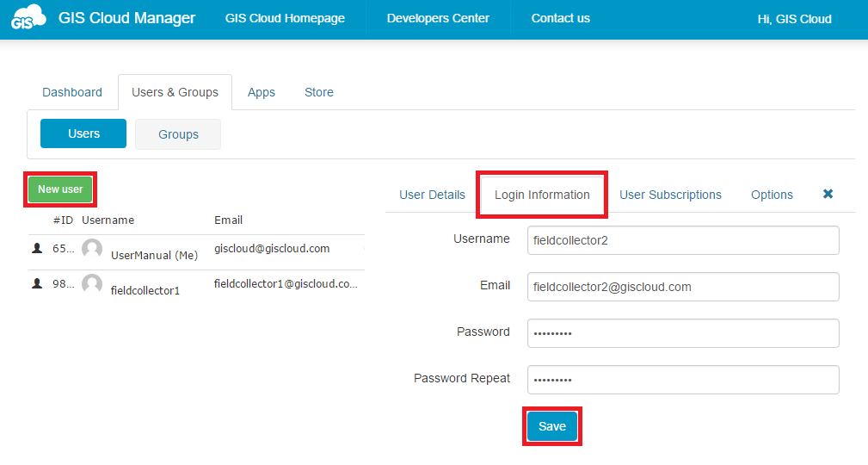The image size is (868, 465).
Task: Click the #ID column header
Action: point(63,220)
